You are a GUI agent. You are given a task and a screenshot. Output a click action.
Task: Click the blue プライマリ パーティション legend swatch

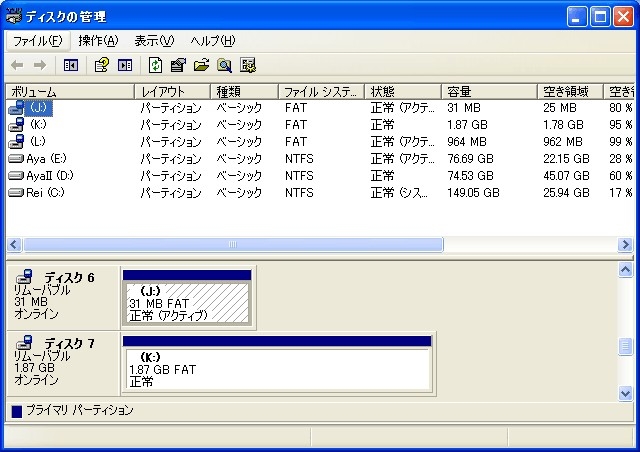[17, 411]
